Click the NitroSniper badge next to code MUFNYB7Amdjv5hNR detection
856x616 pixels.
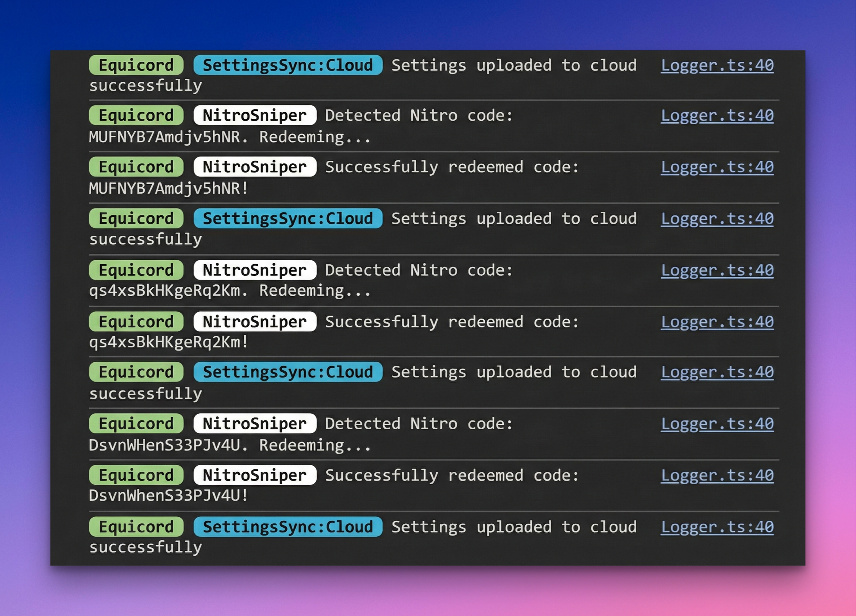tap(254, 116)
